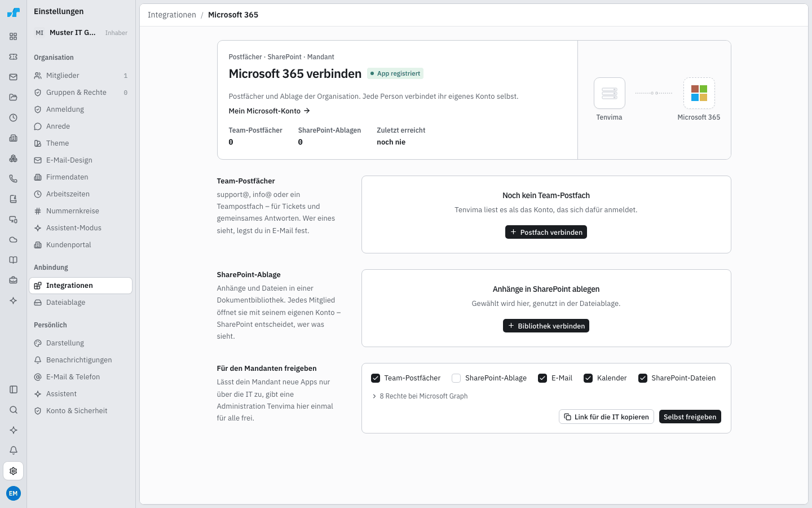
Task: Open notifications bell icon
Action: click(x=14, y=450)
